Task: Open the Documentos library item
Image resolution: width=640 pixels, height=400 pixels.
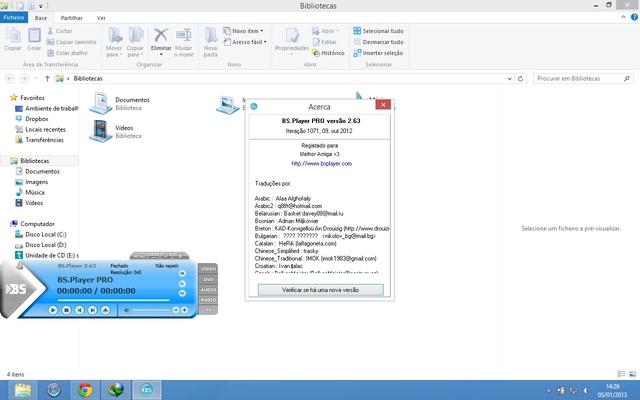Action: tap(120, 103)
